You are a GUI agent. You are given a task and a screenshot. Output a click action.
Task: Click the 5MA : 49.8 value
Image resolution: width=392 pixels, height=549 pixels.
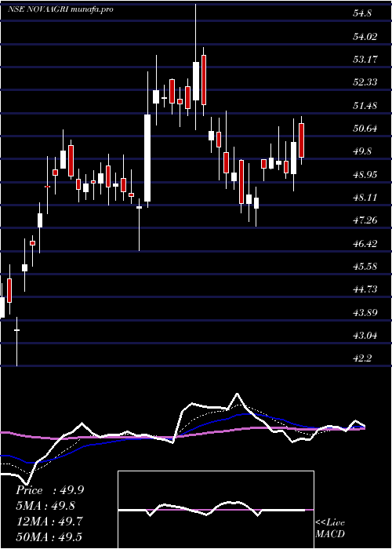(45, 506)
